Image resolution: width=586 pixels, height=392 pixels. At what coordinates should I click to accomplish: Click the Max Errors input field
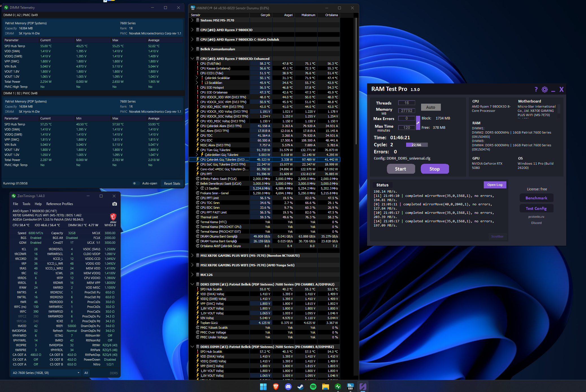pyautogui.click(x=407, y=118)
